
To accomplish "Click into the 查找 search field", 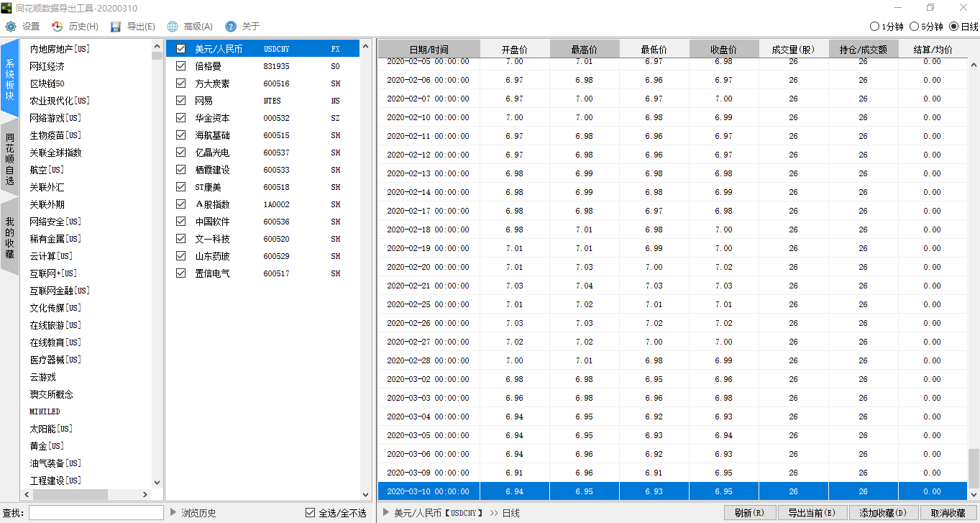I will coord(96,513).
